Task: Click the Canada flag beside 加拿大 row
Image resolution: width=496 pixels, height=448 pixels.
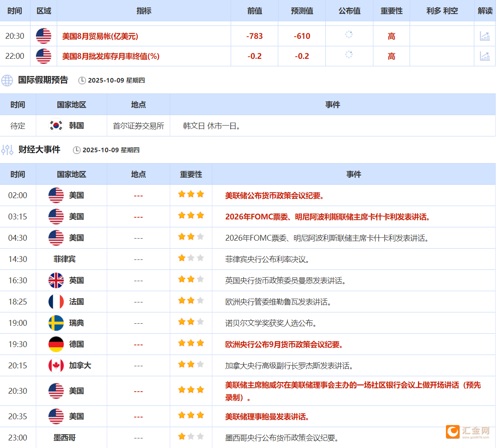Action: (x=55, y=365)
